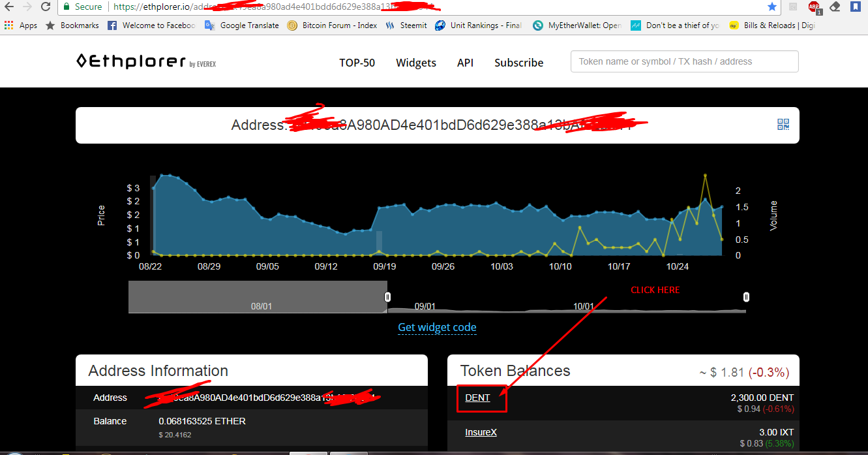Open the Widgets menu item
Image resolution: width=868 pixels, height=455 pixels.
tap(416, 63)
